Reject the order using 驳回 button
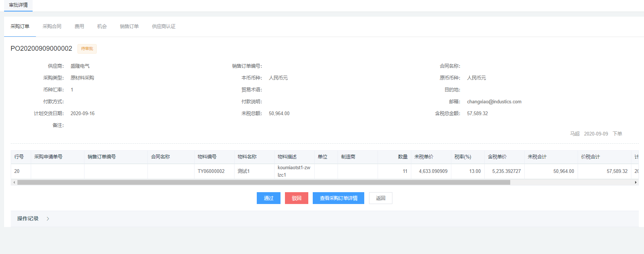 (296, 198)
